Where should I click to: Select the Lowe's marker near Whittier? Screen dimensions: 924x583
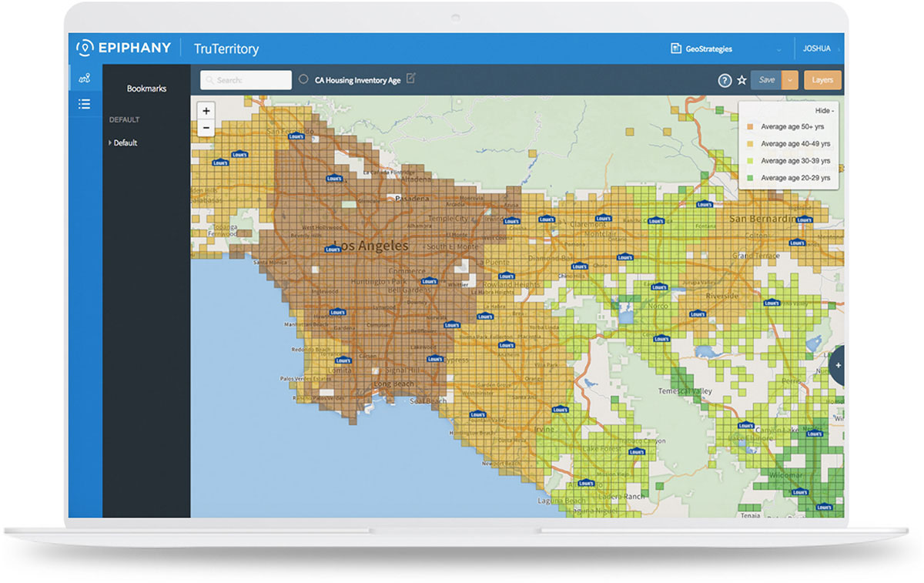(x=429, y=282)
